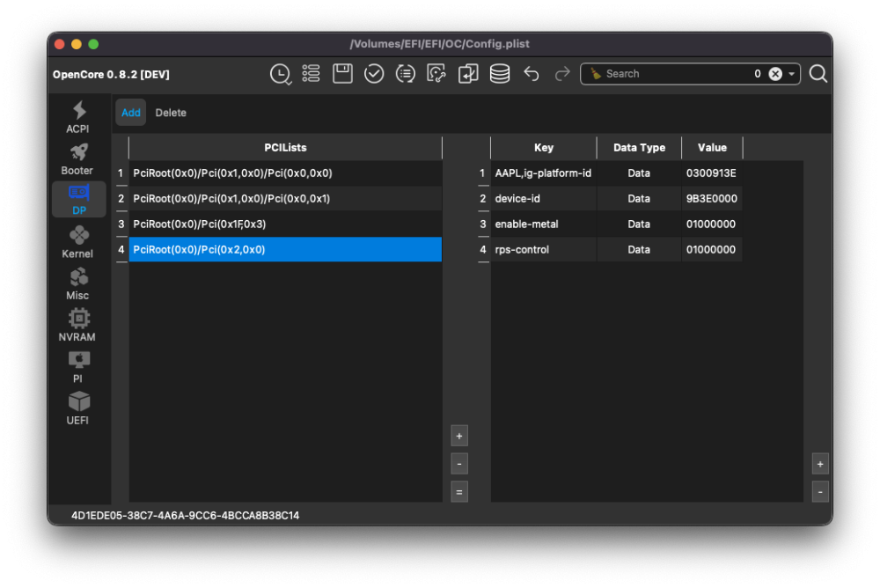Redo the last change
This screenshot has width=880, height=588.
(561, 74)
